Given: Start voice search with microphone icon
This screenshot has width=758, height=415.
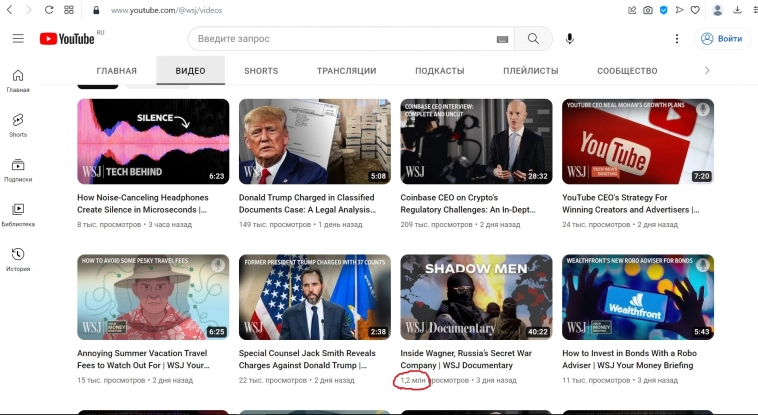Looking at the screenshot, I should click(570, 39).
